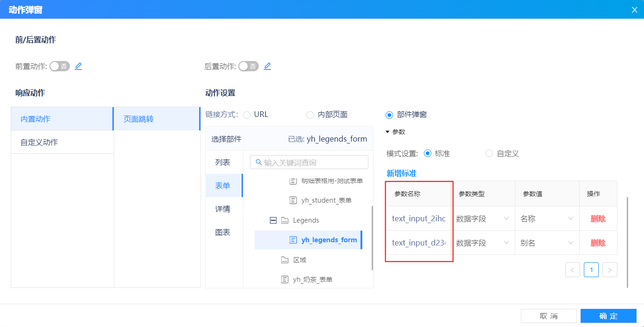Viewport: 644px width, 327px height.
Task: Collapse the 参数 section triangle
Action: pos(388,132)
